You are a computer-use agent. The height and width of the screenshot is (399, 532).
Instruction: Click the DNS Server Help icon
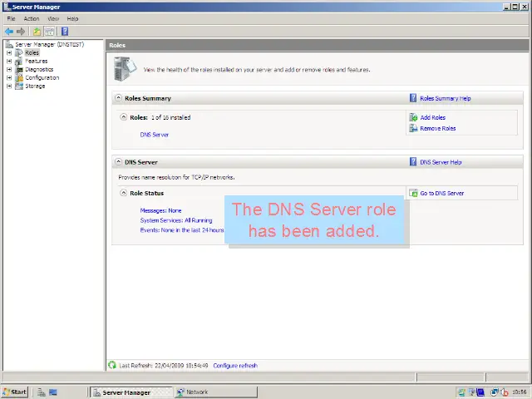tap(413, 162)
